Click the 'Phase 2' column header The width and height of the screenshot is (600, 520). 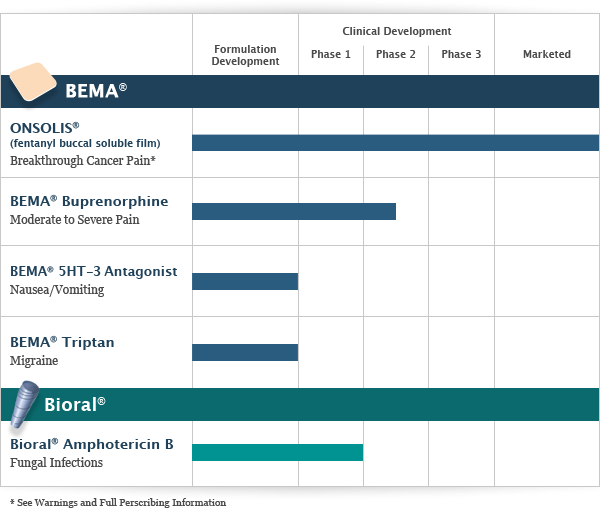click(396, 54)
